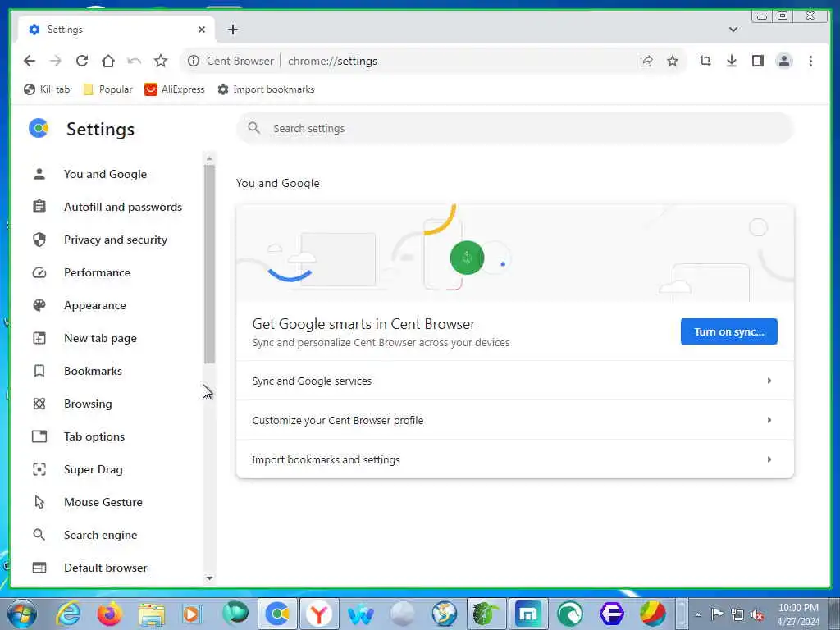Open Bookmarks settings section
Screen dimensions: 840x630
pos(93,371)
